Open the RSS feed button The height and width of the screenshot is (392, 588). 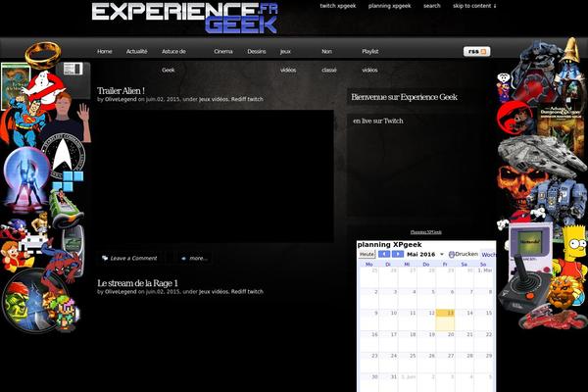click(476, 51)
